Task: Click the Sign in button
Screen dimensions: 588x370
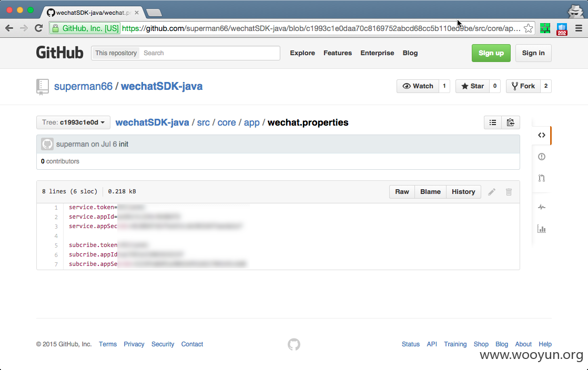Action: click(533, 53)
